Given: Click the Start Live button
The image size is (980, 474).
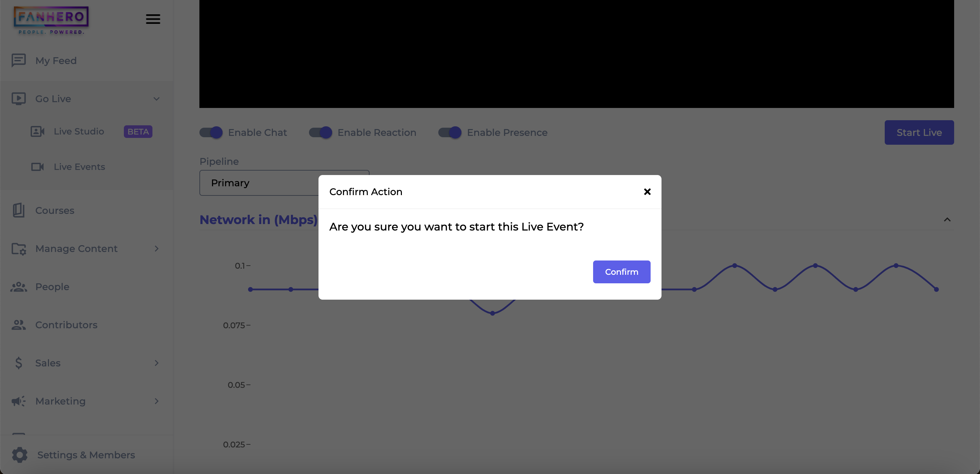Looking at the screenshot, I should pyautogui.click(x=919, y=132).
